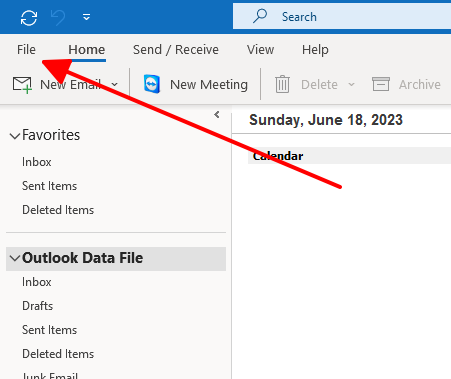Collapse the Favorites section
The image size is (451, 379).
15,136
